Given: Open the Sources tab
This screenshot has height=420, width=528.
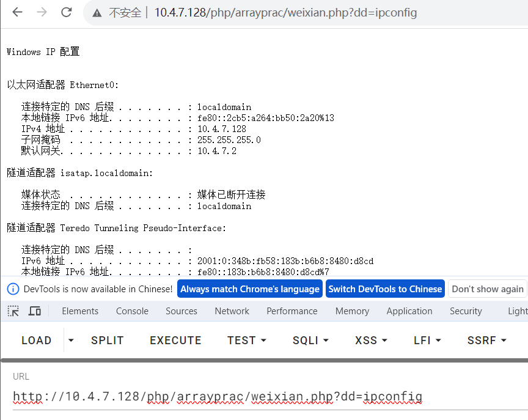Looking at the screenshot, I should [182, 311].
